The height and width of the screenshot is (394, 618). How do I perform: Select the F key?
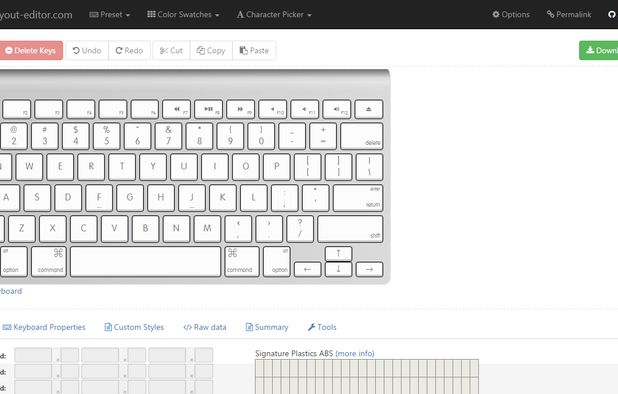point(99,198)
